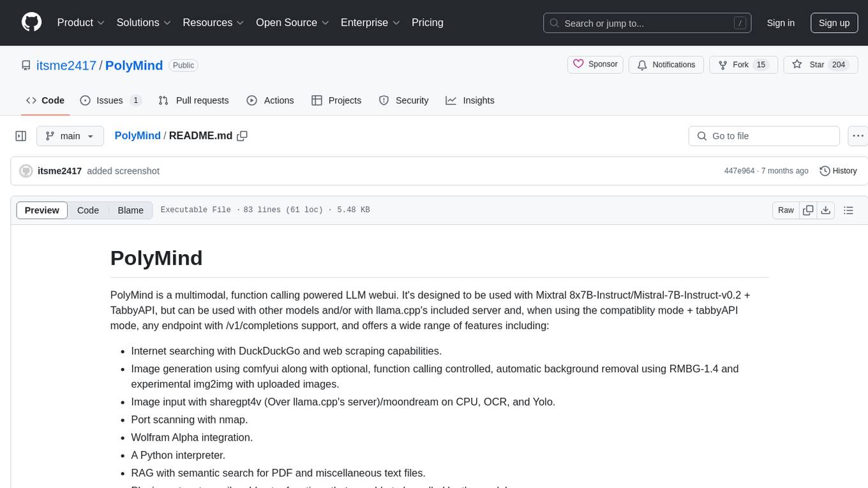Viewport: 868px width, 488px height.
Task: Click the Notifications bell button
Action: tap(666, 65)
